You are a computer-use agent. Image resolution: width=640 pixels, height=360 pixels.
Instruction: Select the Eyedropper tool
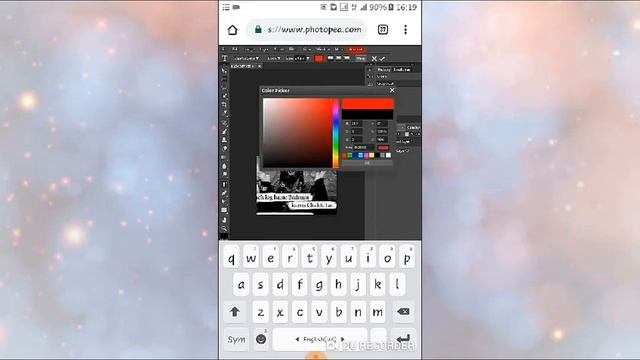[224, 113]
